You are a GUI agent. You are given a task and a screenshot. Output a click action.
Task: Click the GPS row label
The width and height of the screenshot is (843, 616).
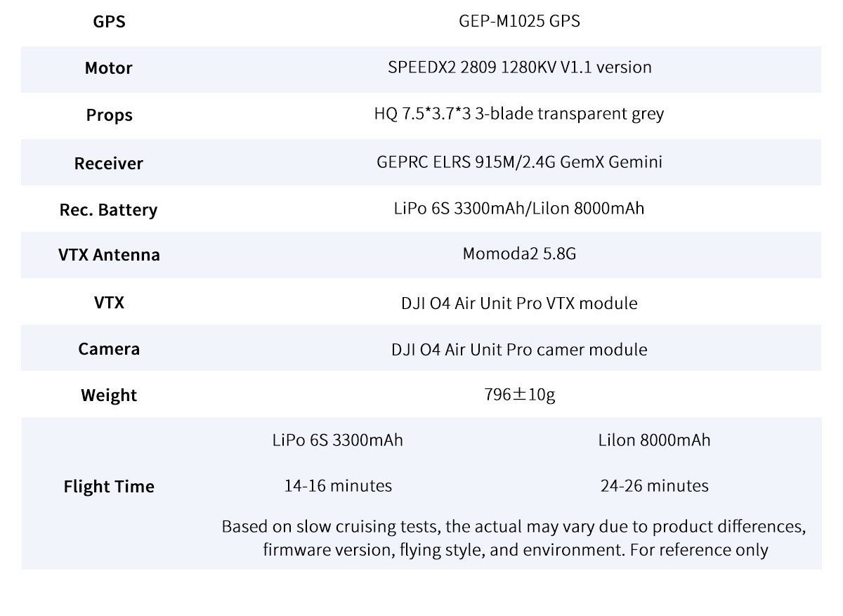point(109,22)
